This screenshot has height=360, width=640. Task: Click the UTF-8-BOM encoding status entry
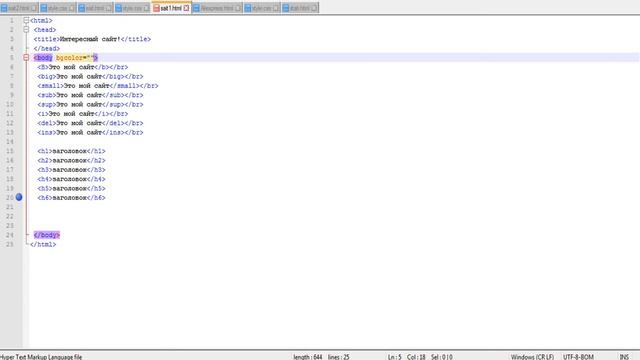click(578, 357)
